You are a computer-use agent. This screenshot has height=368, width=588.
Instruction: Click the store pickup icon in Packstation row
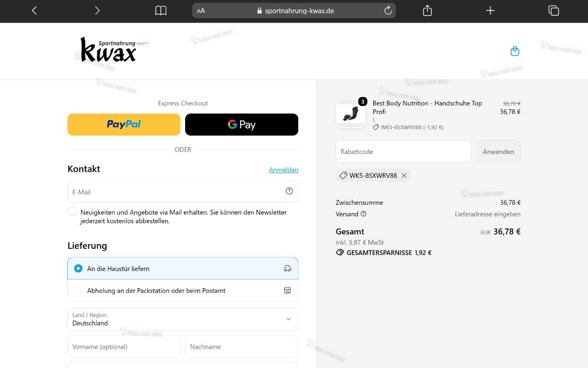click(287, 290)
